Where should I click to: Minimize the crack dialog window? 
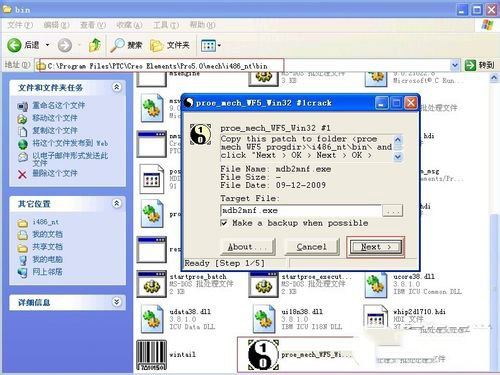tap(382, 103)
